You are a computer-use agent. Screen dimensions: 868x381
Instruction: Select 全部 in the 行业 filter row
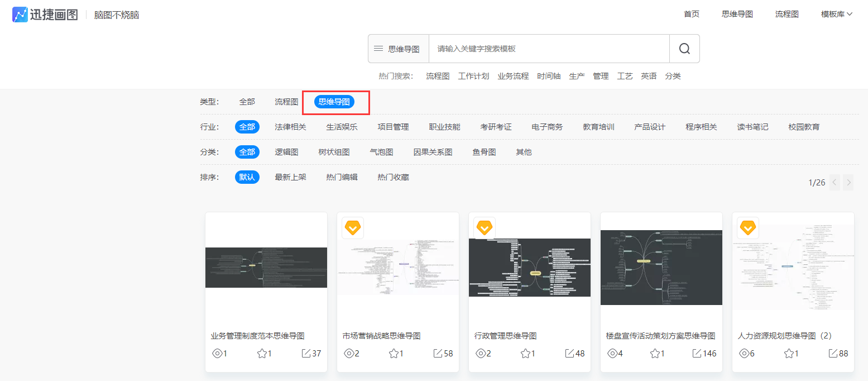pyautogui.click(x=247, y=127)
